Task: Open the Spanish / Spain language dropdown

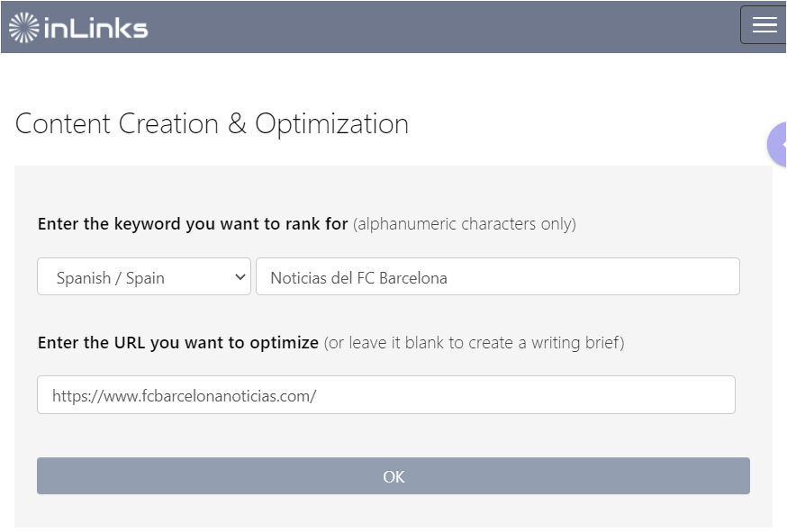Action: click(144, 276)
